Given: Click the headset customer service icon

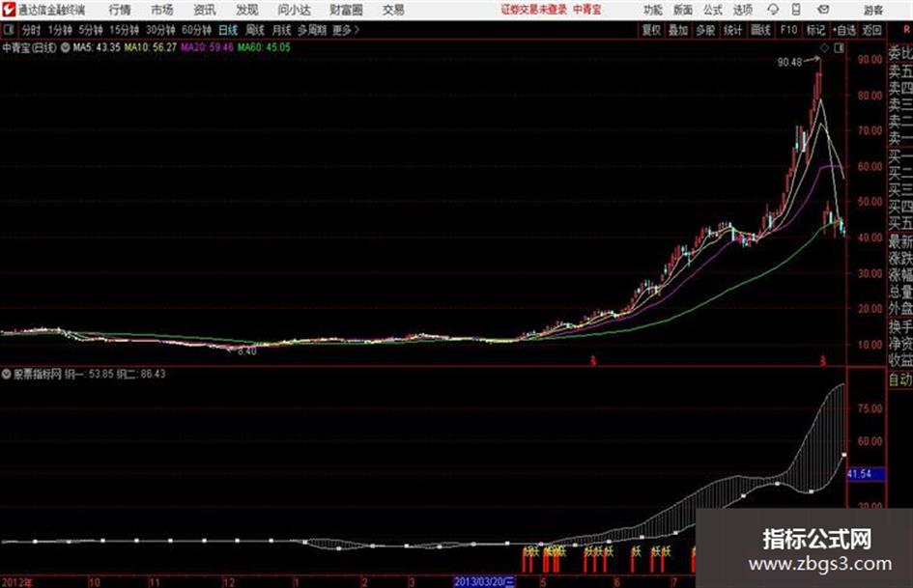Looking at the screenshot, I should coord(773,10).
